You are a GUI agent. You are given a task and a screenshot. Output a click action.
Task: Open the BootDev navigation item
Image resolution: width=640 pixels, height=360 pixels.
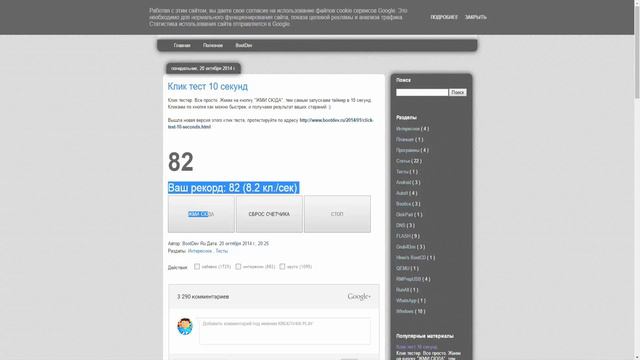click(244, 45)
